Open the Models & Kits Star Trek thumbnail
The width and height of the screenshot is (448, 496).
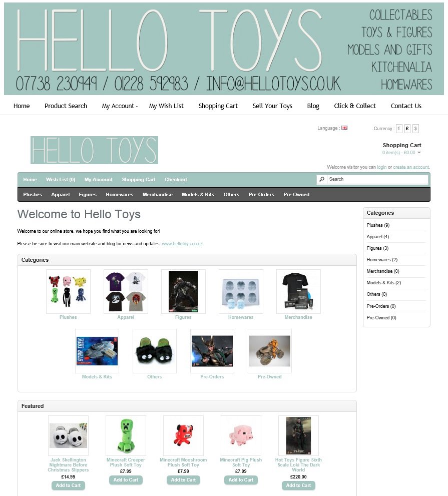[x=97, y=351]
